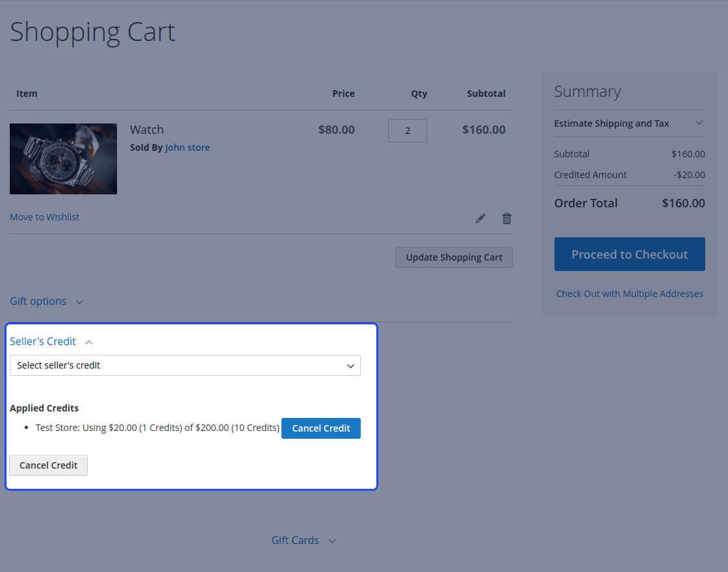Click the gray Cancel Credit button

coord(48,465)
